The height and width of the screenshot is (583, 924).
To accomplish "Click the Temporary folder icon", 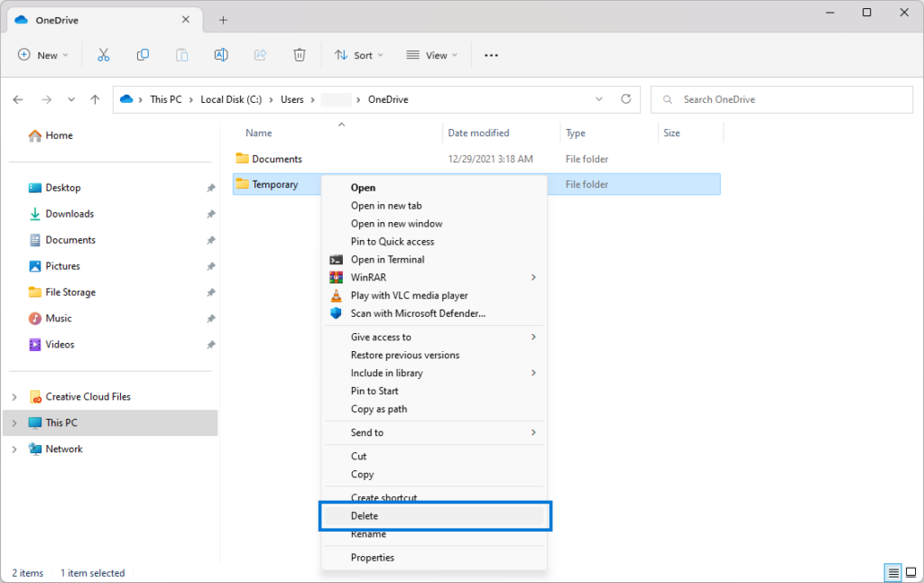I will click(x=242, y=184).
